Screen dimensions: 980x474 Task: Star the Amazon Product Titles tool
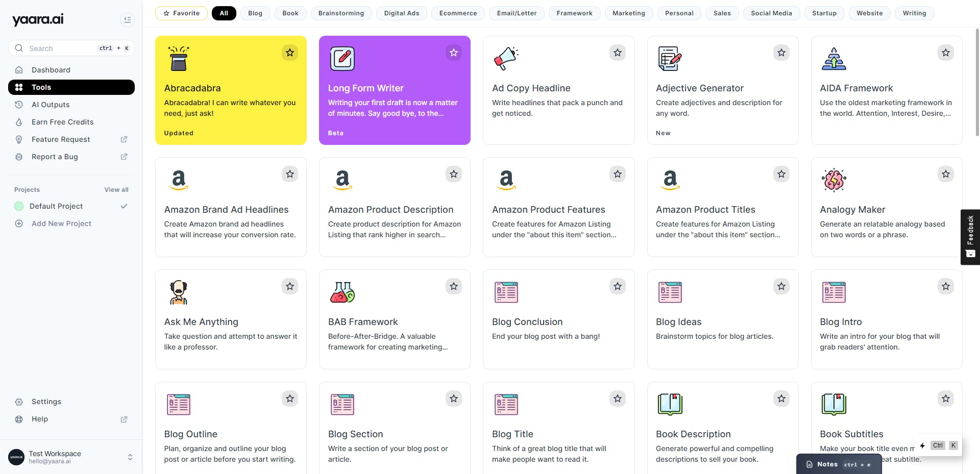click(x=781, y=174)
